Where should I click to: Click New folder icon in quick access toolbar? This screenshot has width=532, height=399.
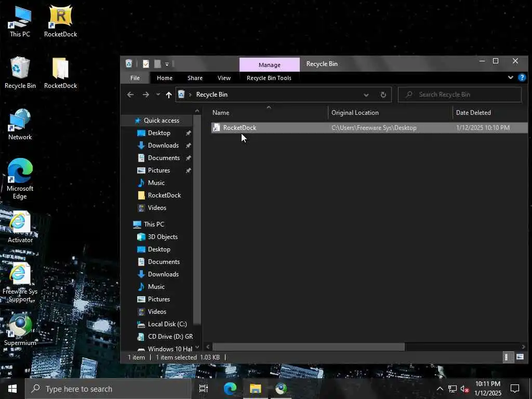tap(157, 64)
